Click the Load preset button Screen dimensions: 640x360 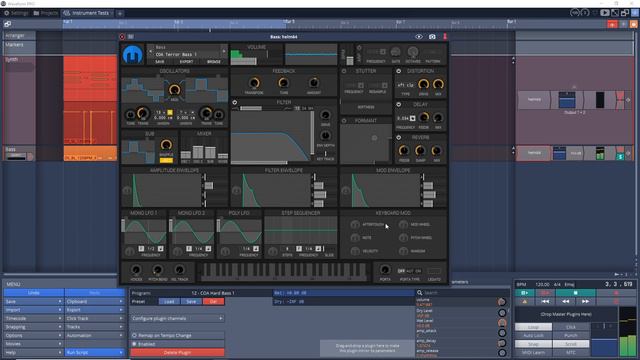tap(169, 302)
